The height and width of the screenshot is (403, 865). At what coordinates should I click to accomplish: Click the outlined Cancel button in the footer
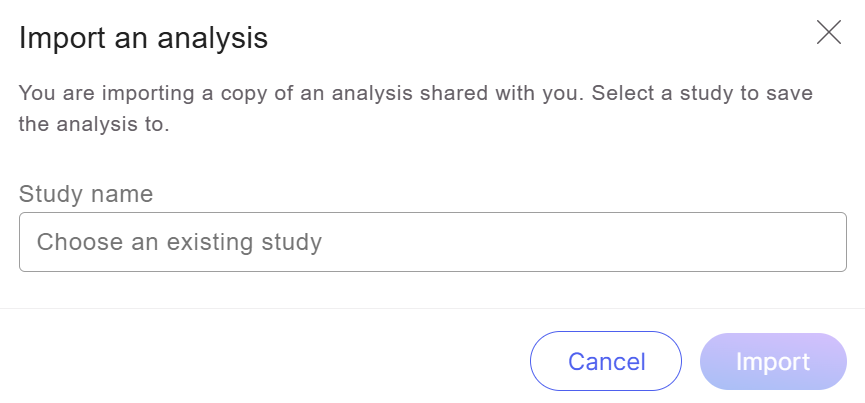[x=606, y=361]
